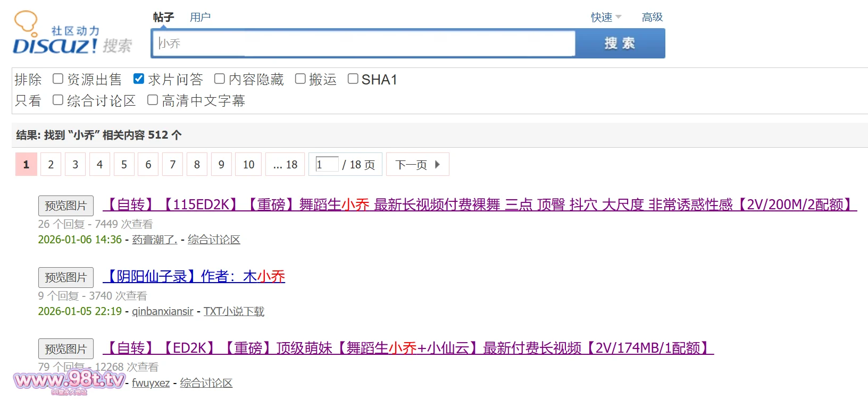Jump to last page 18

point(286,165)
